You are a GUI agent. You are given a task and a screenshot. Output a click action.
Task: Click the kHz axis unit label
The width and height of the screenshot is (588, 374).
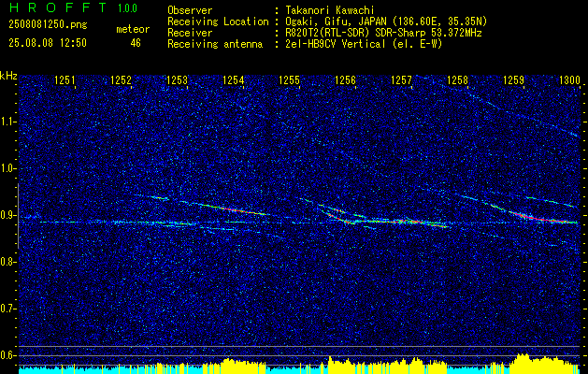8,76
